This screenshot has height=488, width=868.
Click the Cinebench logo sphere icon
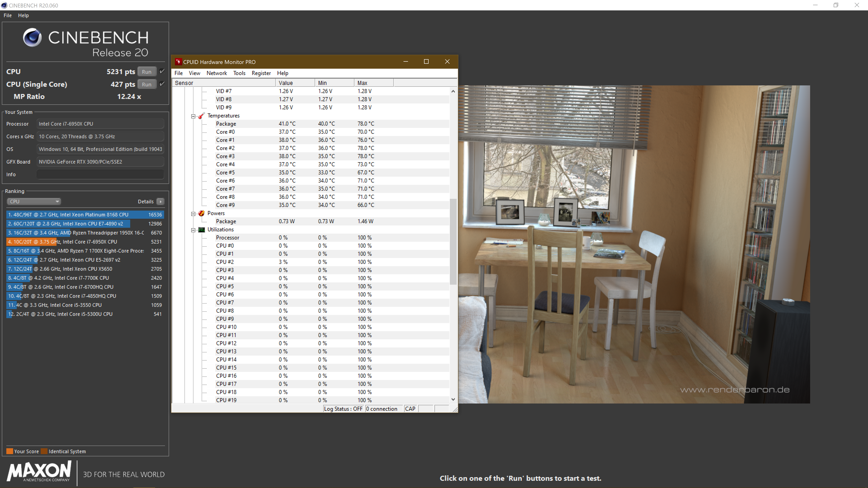click(x=32, y=37)
